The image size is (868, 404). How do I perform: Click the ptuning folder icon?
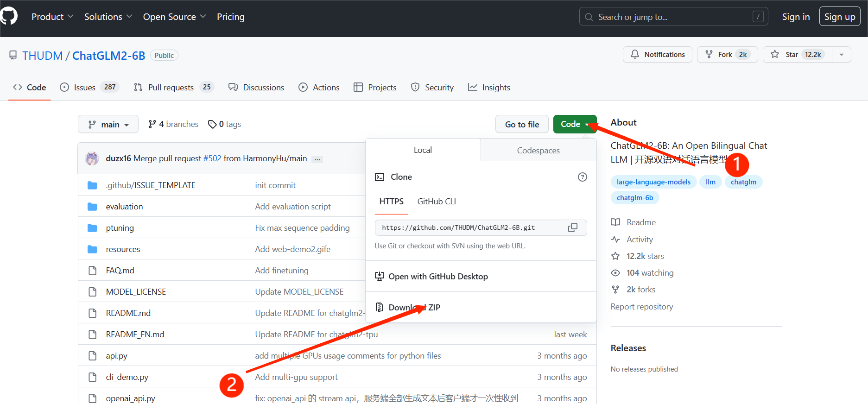click(92, 228)
